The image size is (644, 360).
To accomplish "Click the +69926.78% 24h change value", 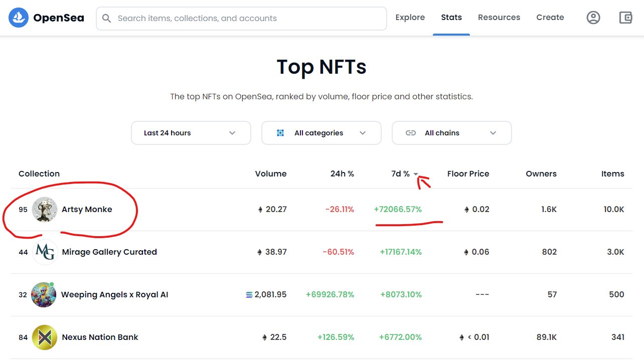I will (x=330, y=295).
